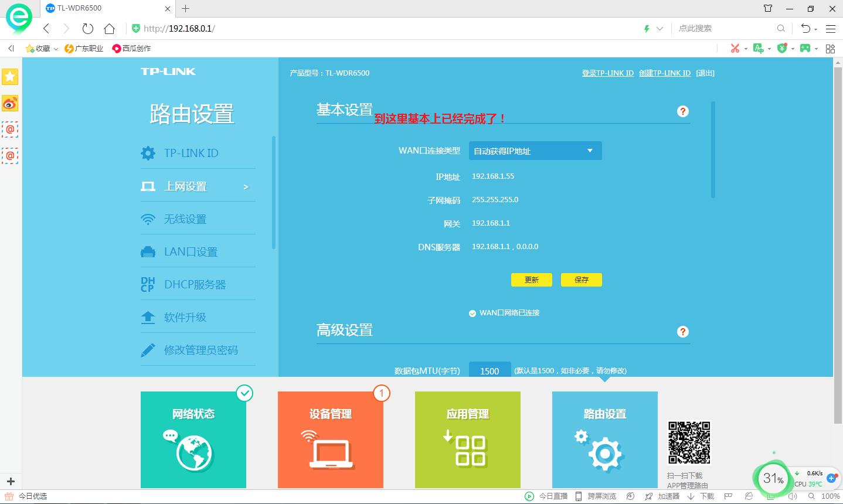
Task: Edit the MTU value field showing 1500
Action: (x=490, y=370)
